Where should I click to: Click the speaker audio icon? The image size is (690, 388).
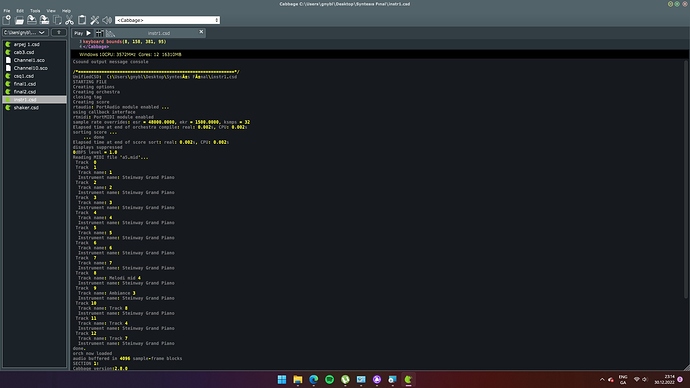[107, 20]
